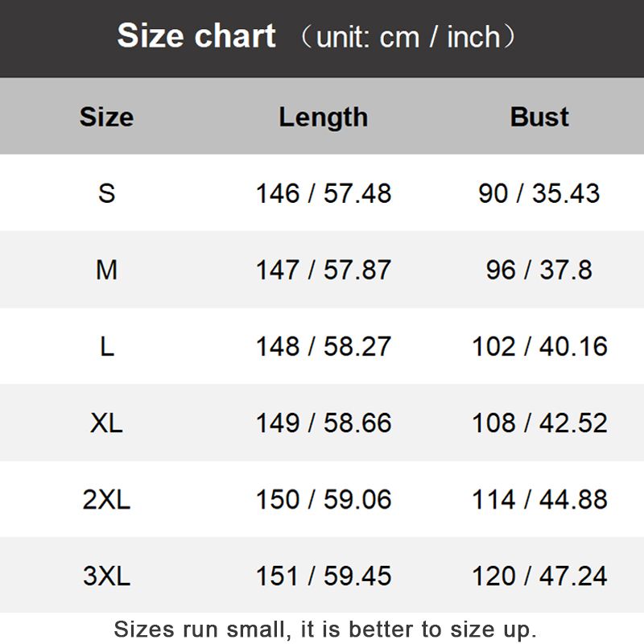Click bust value 114 / 44.88

(539, 499)
